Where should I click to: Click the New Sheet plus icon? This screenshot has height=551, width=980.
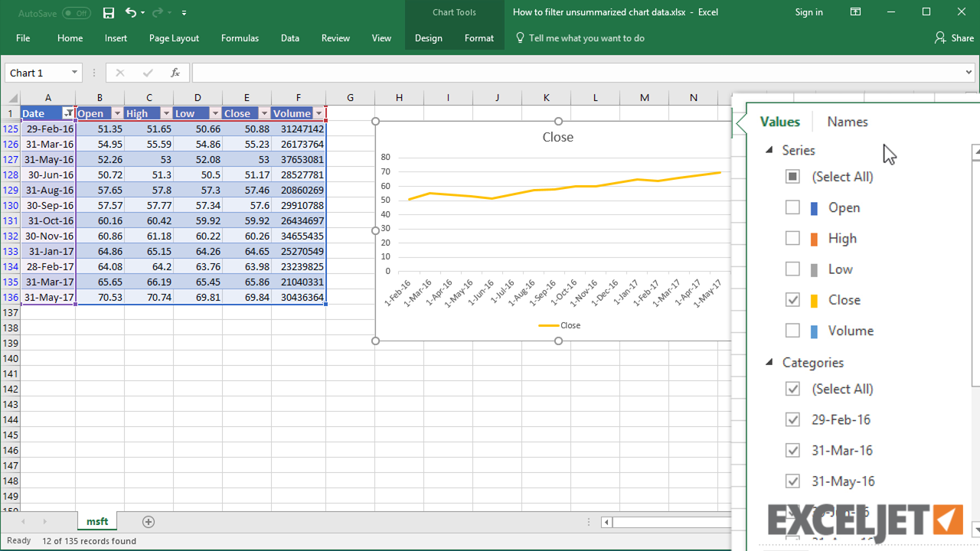click(x=148, y=521)
